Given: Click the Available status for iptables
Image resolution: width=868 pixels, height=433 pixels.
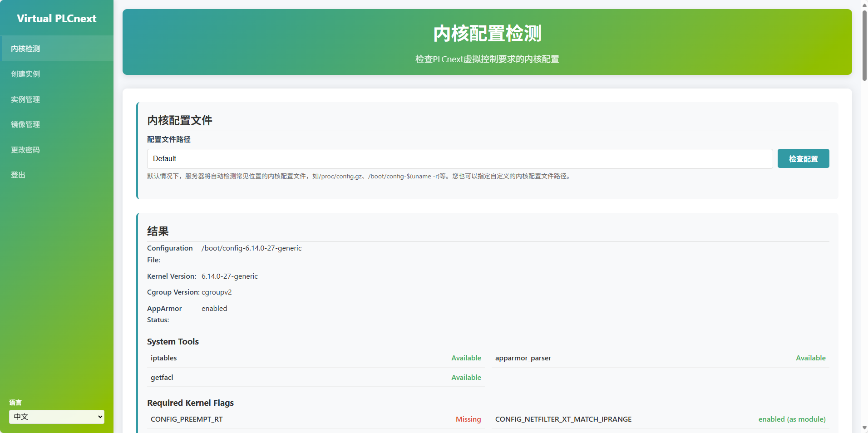Looking at the screenshot, I should [x=466, y=358].
